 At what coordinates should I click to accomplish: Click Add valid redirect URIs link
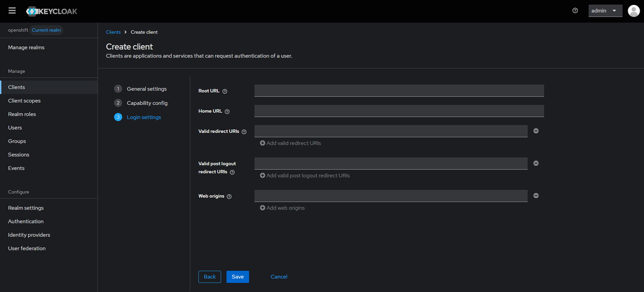[x=290, y=143]
